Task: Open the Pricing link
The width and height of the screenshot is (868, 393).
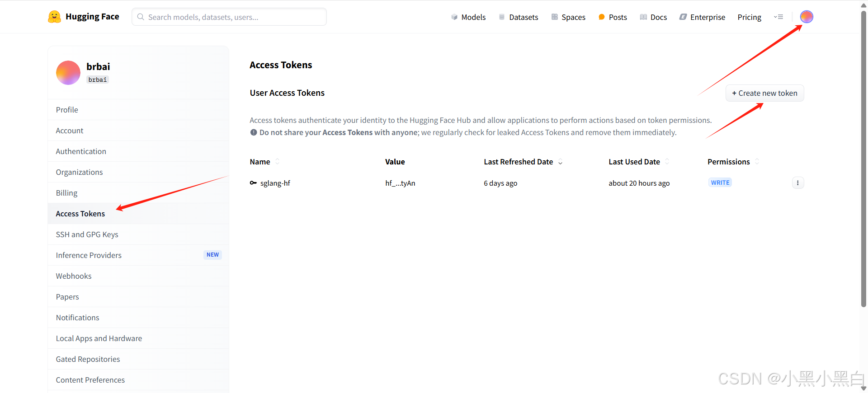Action: tap(749, 17)
